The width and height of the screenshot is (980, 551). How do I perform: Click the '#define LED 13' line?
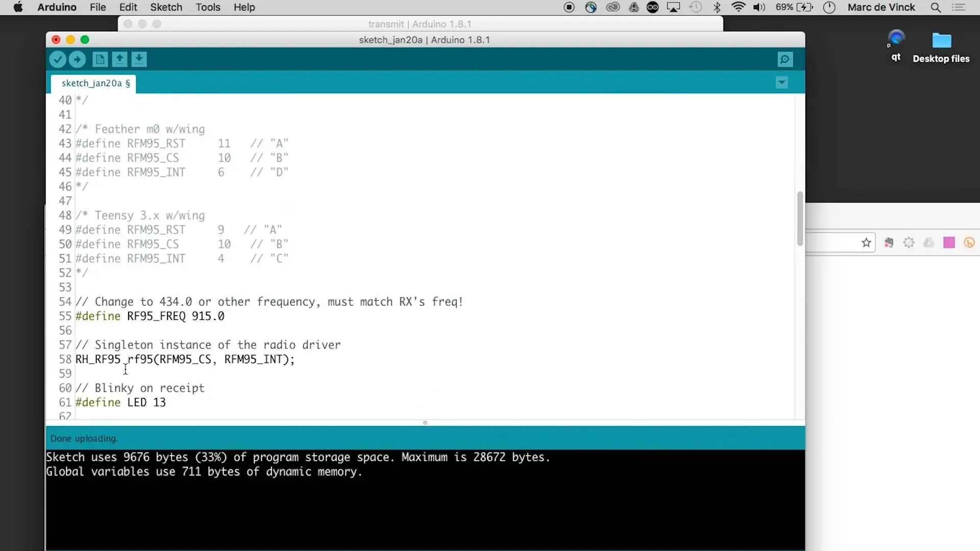[120, 403]
